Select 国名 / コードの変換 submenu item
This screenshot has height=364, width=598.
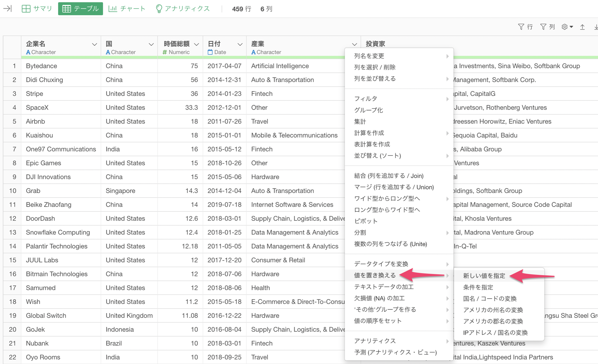click(499, 298)
